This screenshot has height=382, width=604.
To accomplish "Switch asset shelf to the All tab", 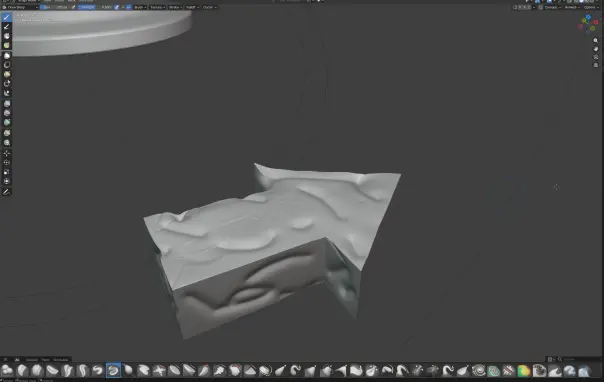I will click(17, 359).
